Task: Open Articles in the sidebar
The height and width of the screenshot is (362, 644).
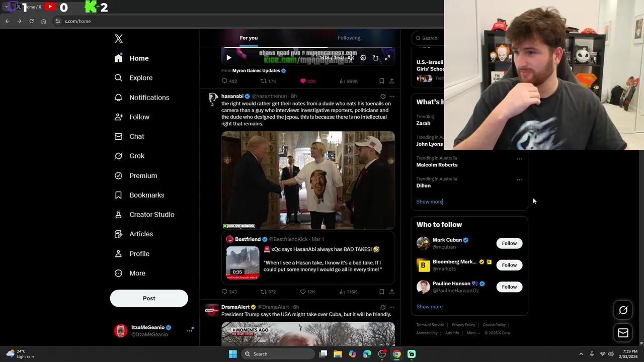Action: [134, 234]
